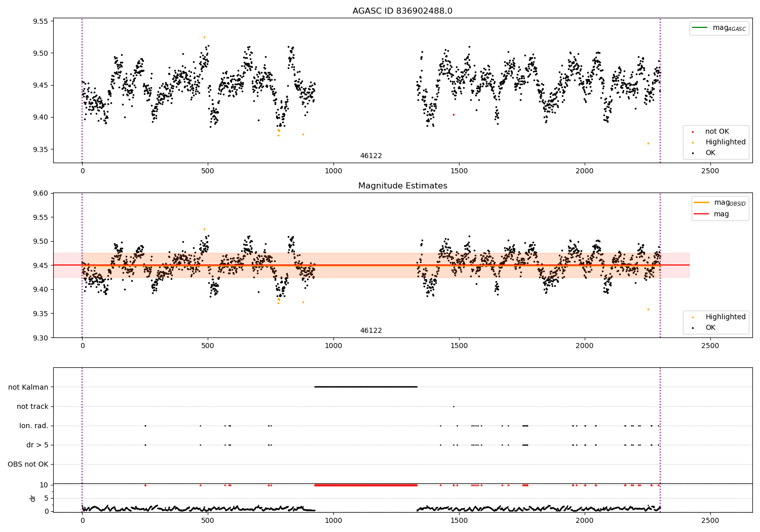Click the 500 x-tick under the bottom plot

click(x=208, y=520)
